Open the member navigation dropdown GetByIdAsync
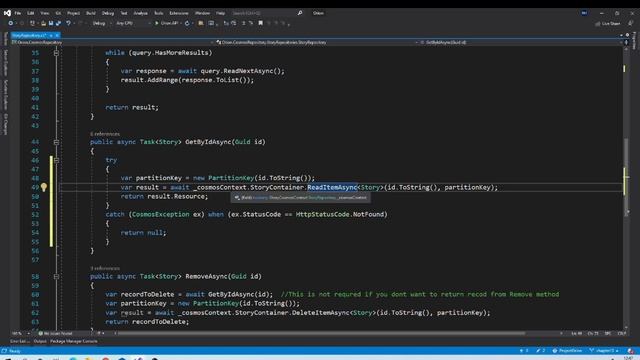The width and height of the screenshot is (640, 360). pyautogui.click(x=520, y=42)
